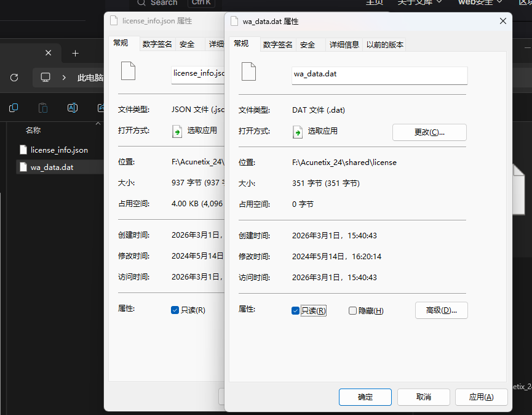The image size is (532, 415).
Task: Select wa_data.dat in the file list
Action: tap(60, 167)
